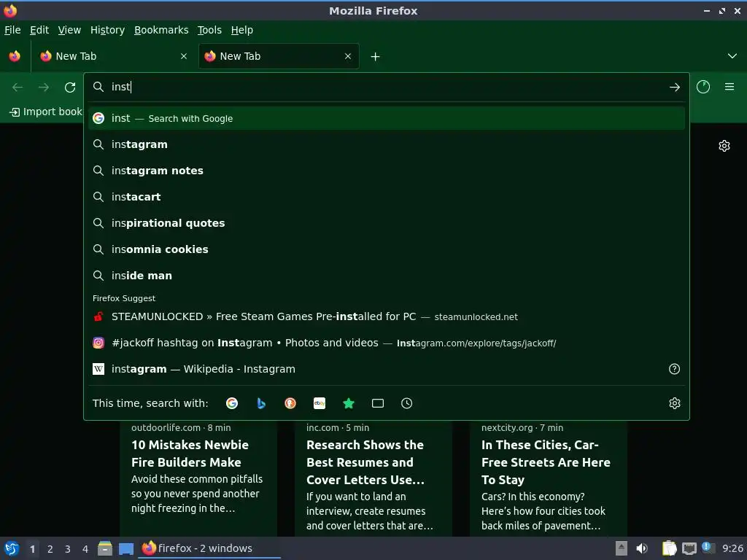
Task: Click the taskbar clock showing 9:26
Action: point(732,548)
